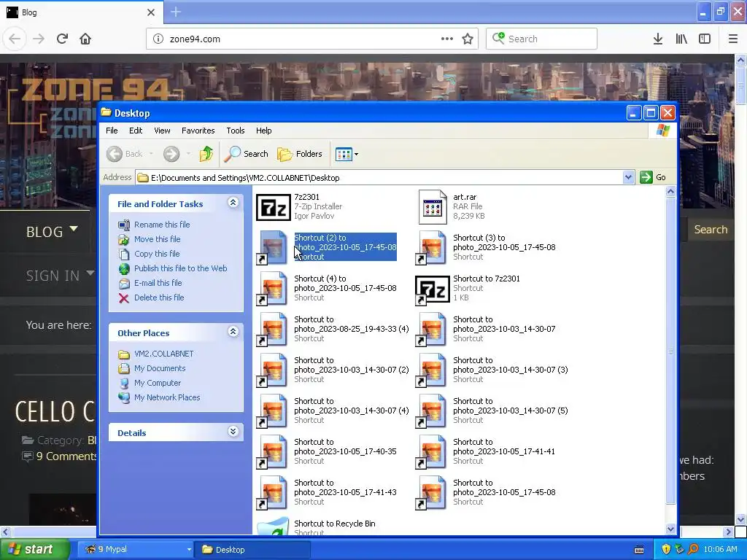Viewport: 747px width, 560px height.
Task: Expand the Details panel
Action: pos(233,432)
